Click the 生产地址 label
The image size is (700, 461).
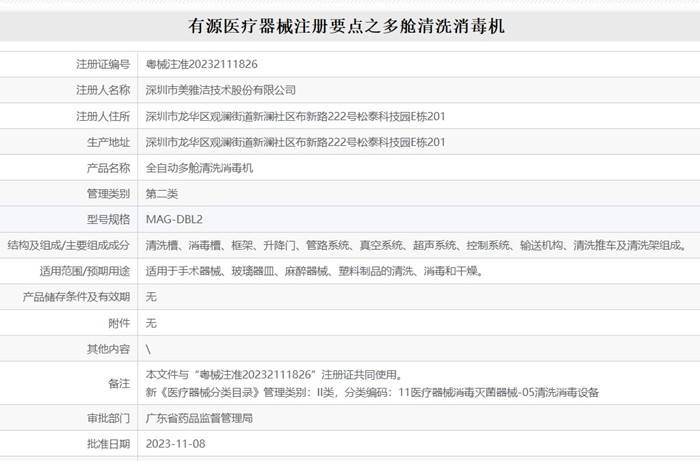[108, 142]
